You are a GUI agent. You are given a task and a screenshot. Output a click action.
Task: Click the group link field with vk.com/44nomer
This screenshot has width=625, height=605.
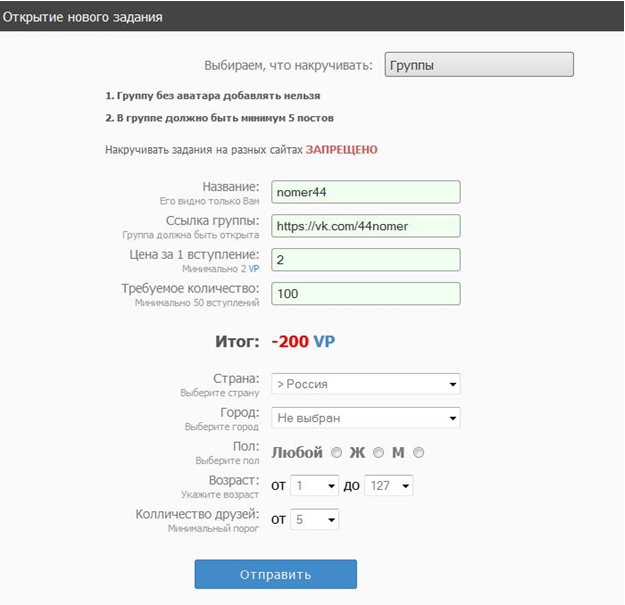coord(366,226)
